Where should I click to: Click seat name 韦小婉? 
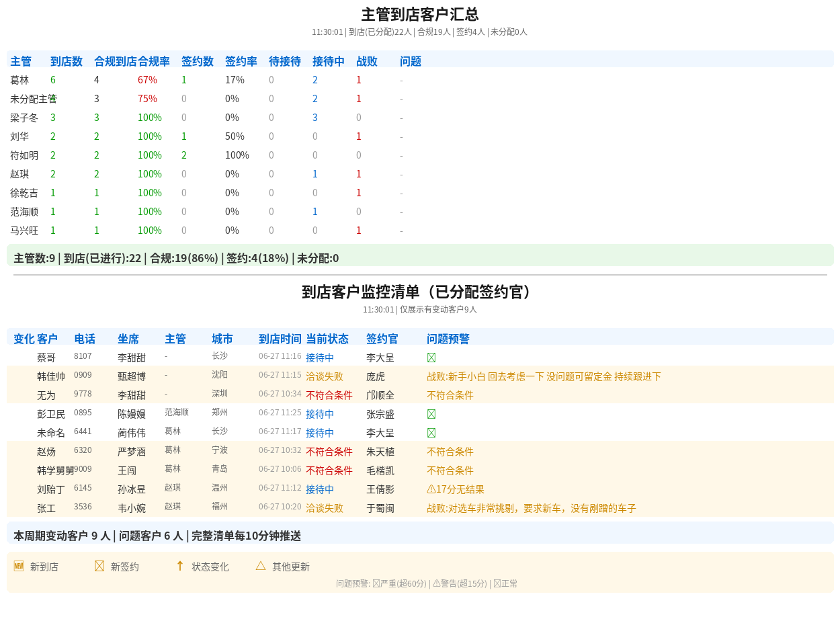(132, 508)
